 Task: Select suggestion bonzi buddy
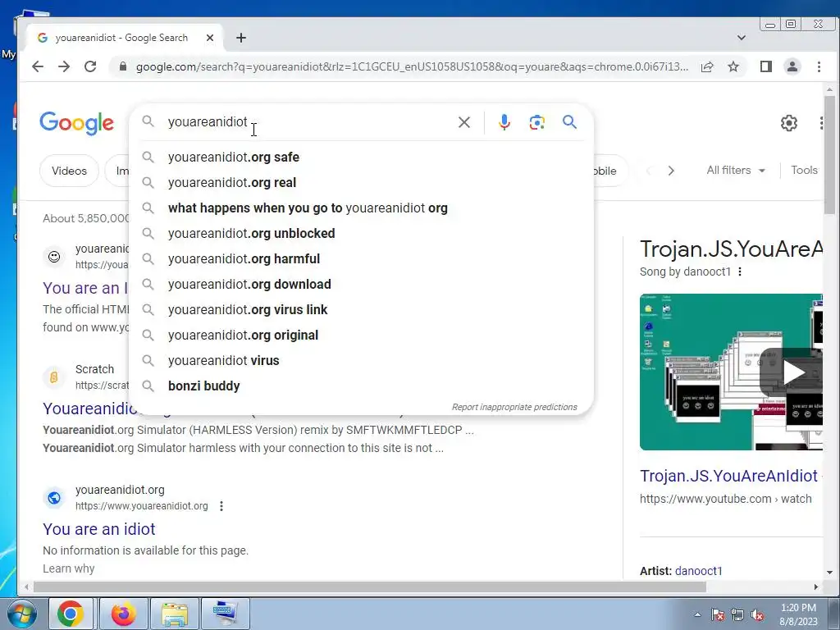[361, 386]
